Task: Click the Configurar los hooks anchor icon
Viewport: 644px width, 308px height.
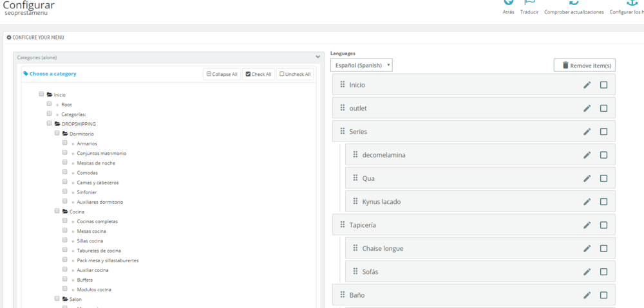Action: [x=631, y=3]
